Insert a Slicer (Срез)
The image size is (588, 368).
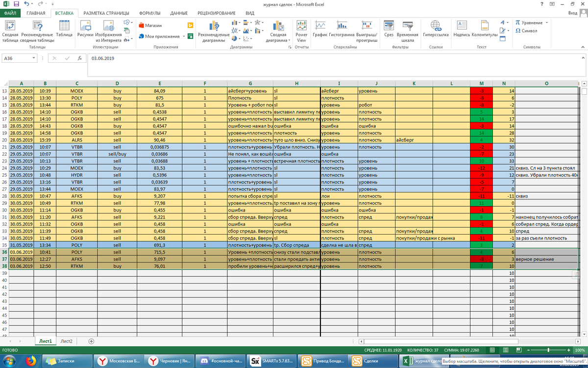click(x=389, y=28)
